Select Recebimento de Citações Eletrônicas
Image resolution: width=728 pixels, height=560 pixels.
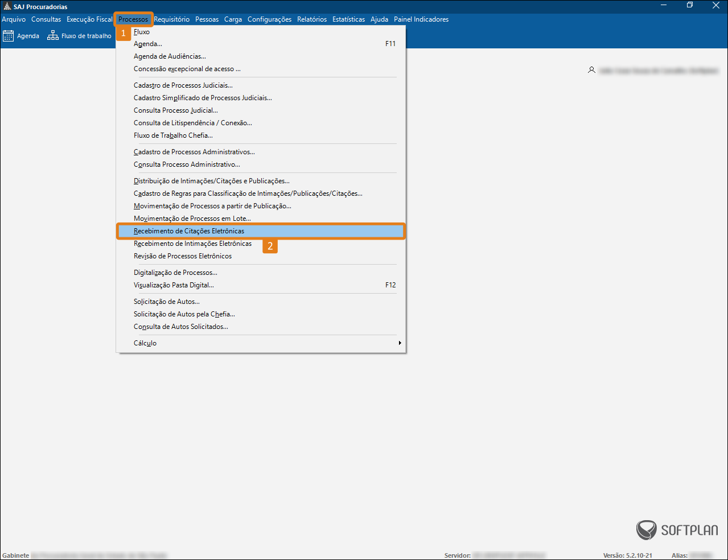pos(189,231)
